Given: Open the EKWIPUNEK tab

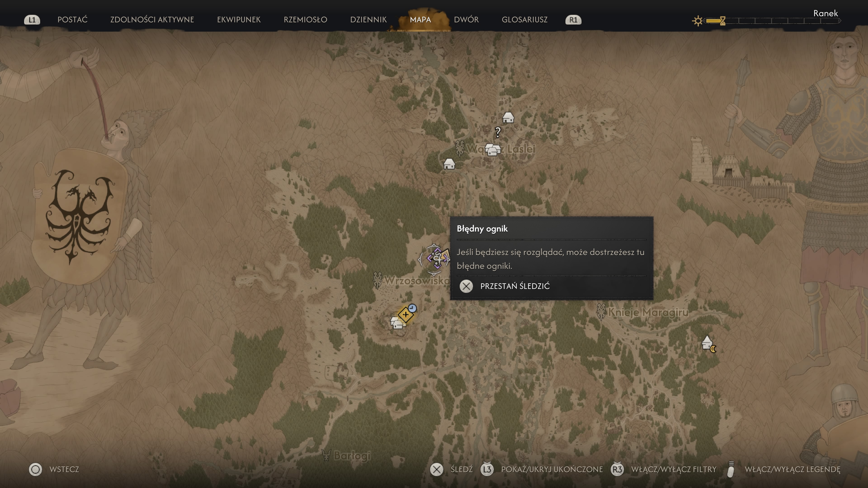Looking at the screenshot, I should (x=238, y=19).
